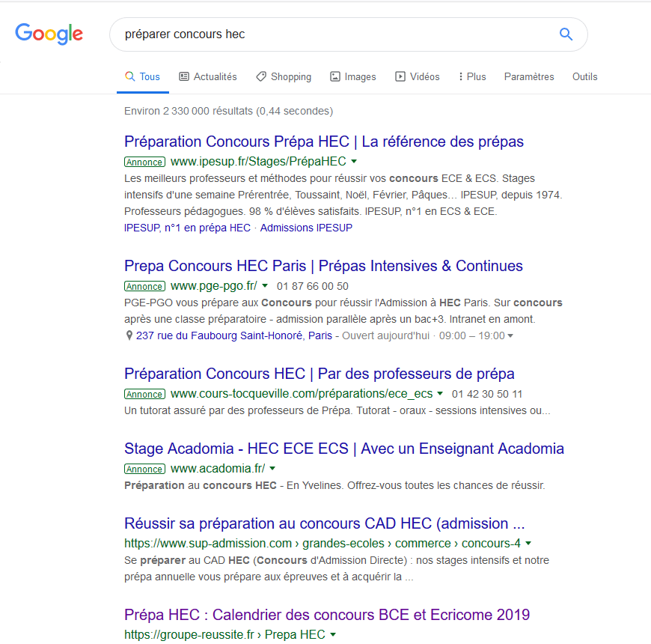Expand the dropdown arrow after www.pge-pgo.fr/

click(265, 286)
